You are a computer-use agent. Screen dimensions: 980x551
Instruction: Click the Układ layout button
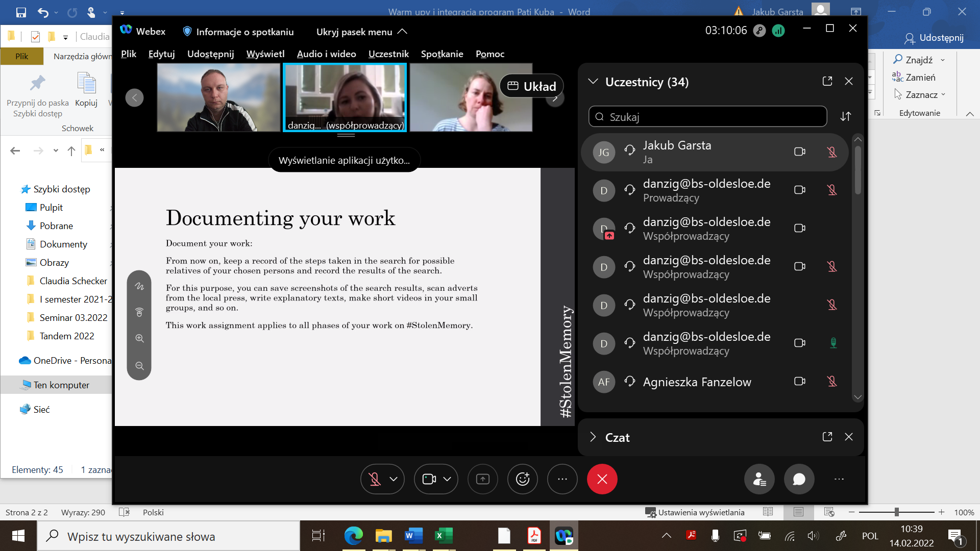tap(531, 86)
